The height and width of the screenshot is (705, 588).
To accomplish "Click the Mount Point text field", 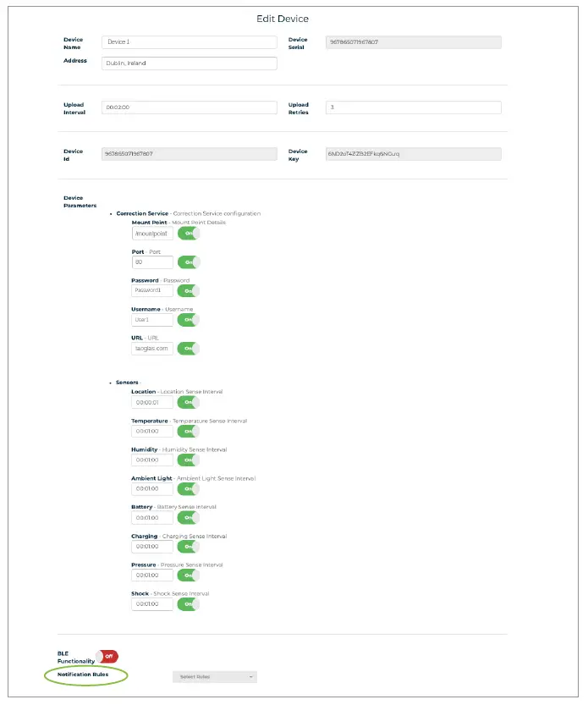I will (x=152, y=234).
